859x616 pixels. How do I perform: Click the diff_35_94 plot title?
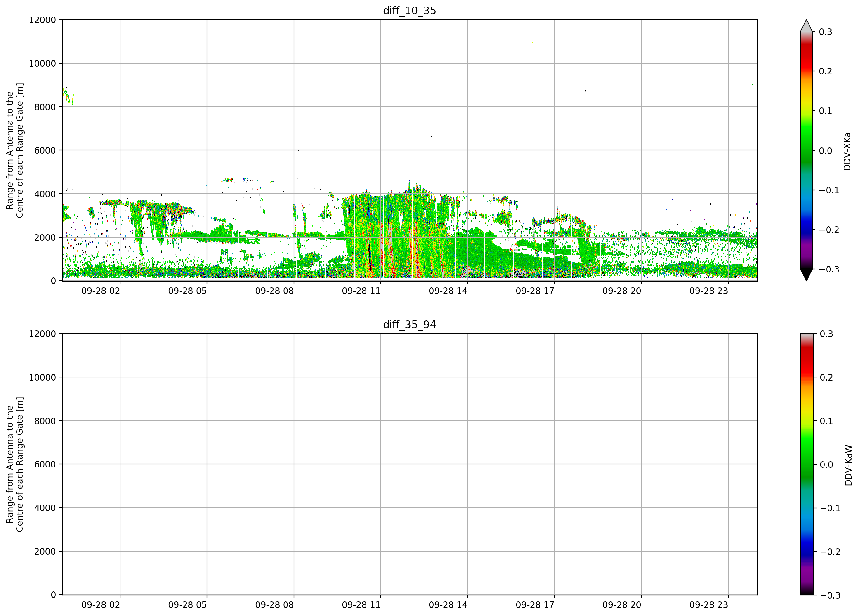click(x=409, y=325)
